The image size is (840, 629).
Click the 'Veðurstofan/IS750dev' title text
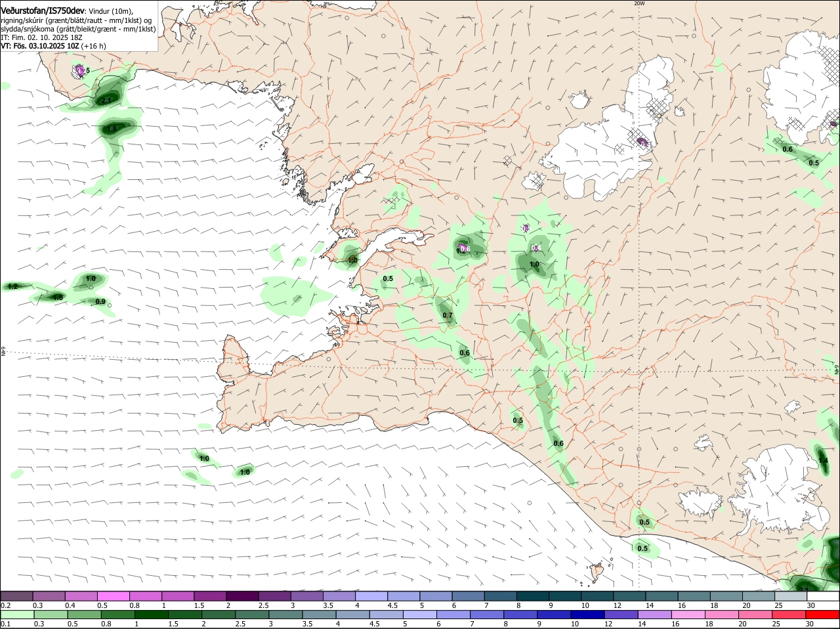(43, 11)
